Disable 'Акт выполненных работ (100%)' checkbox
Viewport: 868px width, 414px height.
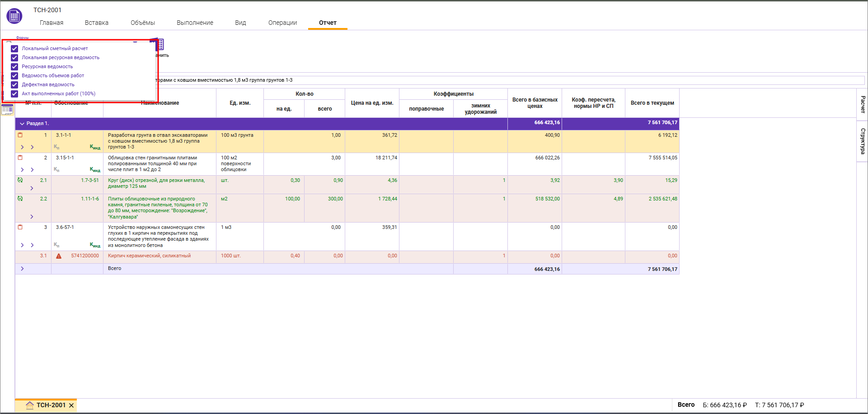click(x=14, y=94)
